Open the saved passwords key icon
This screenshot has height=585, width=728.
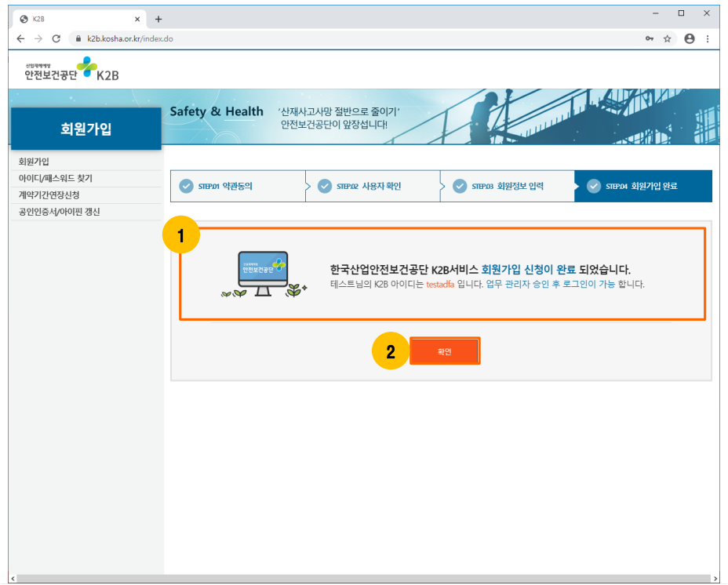click(650, 38)
